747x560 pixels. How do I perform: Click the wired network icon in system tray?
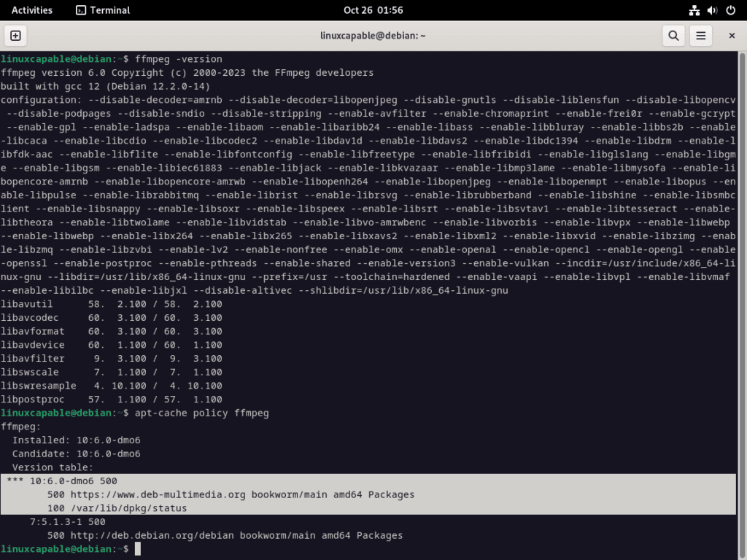pyautogui.click(x=694, y=10)
